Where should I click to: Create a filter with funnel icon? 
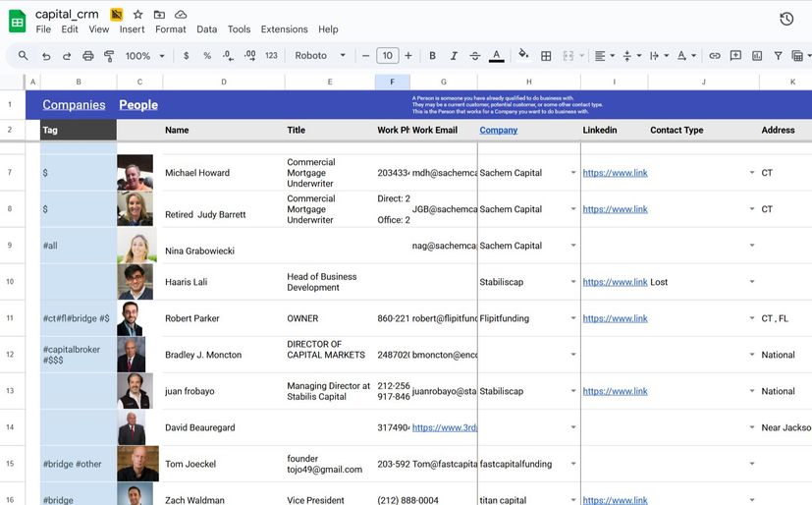tap(778, 56)
